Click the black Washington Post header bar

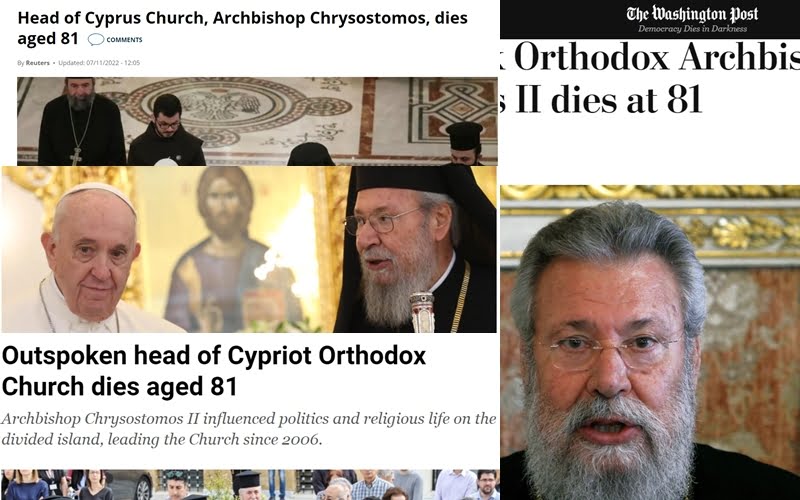[650, 19]
